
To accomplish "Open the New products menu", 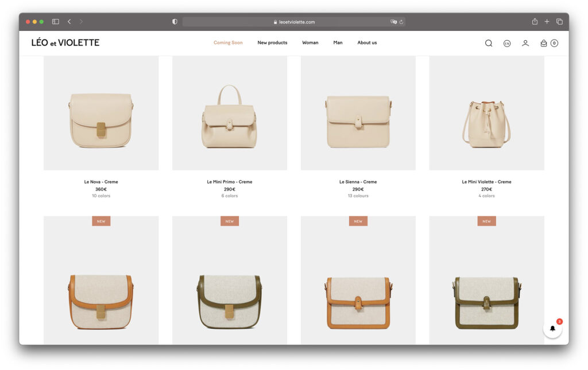I will (x=272, y=42).
